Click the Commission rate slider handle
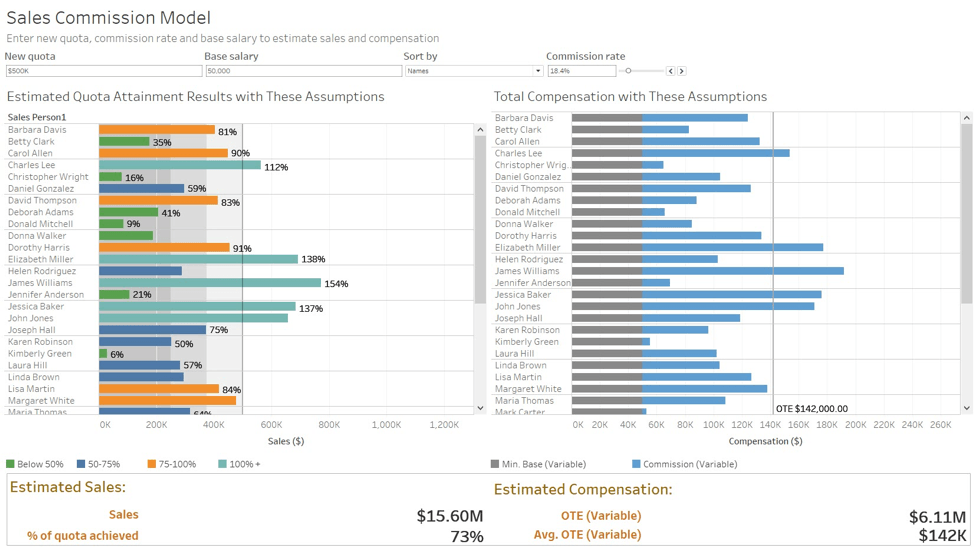Image resolution: width=974 pixels, height=550 pixels. tap(628, 71)
